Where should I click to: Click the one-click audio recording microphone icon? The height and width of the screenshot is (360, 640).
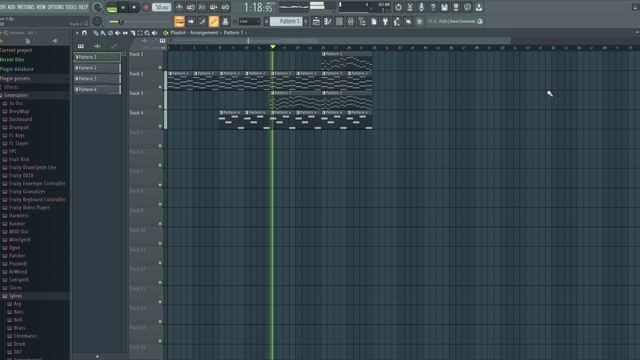coord(421,7)
